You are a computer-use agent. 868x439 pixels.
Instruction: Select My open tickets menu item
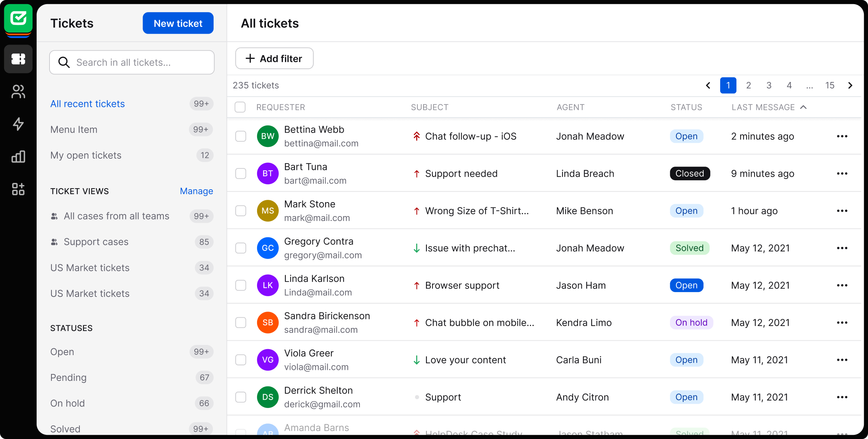coord(86,155)
